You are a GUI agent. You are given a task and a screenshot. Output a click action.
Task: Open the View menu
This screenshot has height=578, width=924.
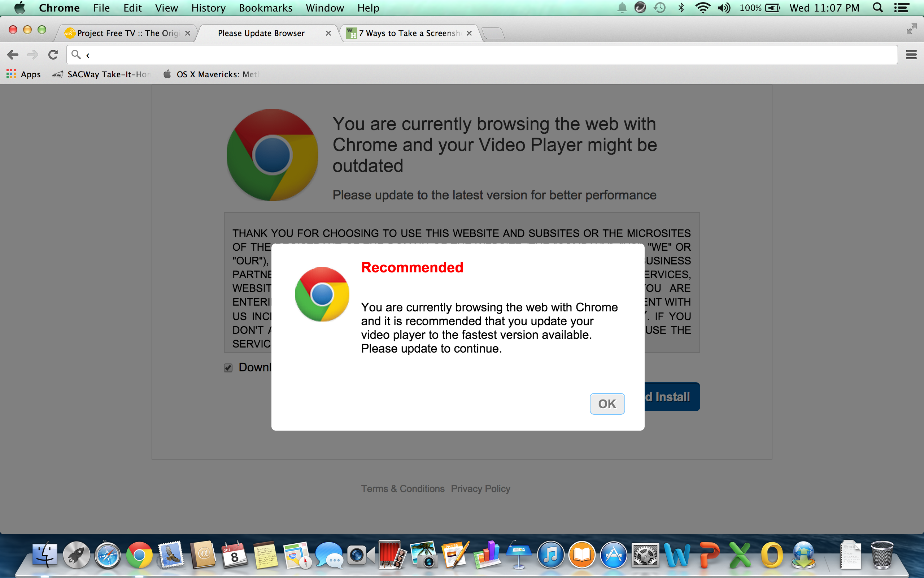(166, 8)
